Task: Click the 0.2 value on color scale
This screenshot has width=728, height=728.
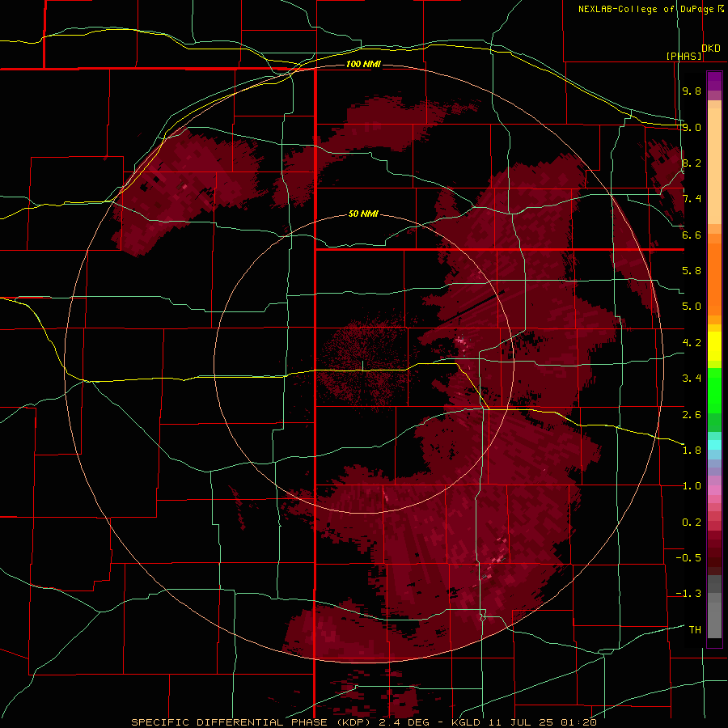Action: (692, 523)
